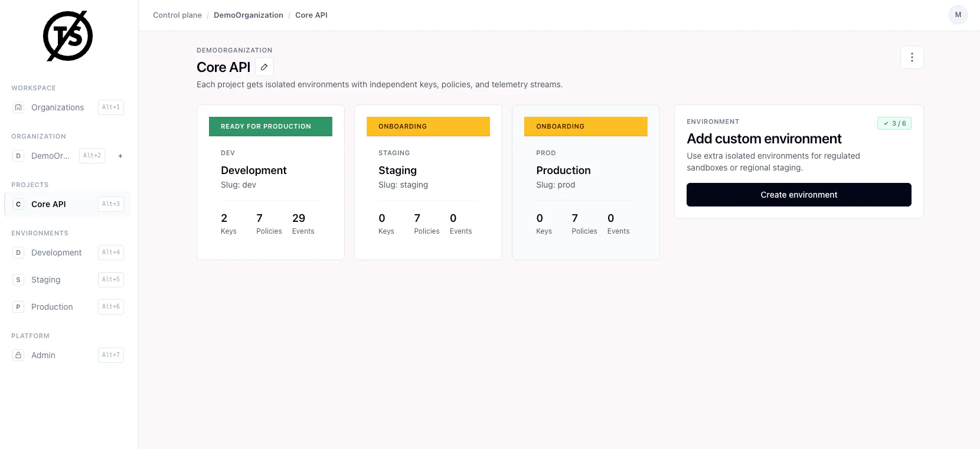Click '2 Keys' on Development card
The height and width of the screenshot is (449, 980).
[x=228, y=224]
